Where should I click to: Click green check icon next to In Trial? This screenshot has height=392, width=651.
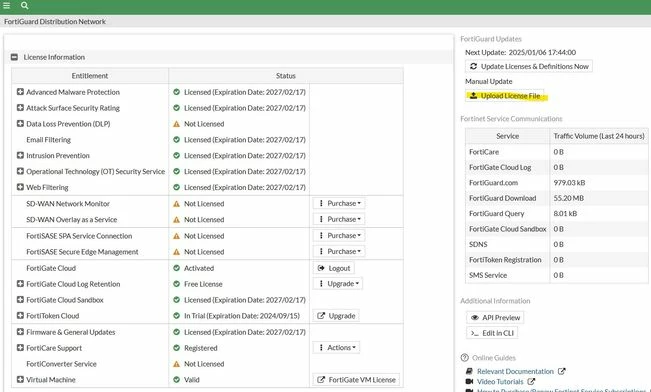(x=176, y=316)
